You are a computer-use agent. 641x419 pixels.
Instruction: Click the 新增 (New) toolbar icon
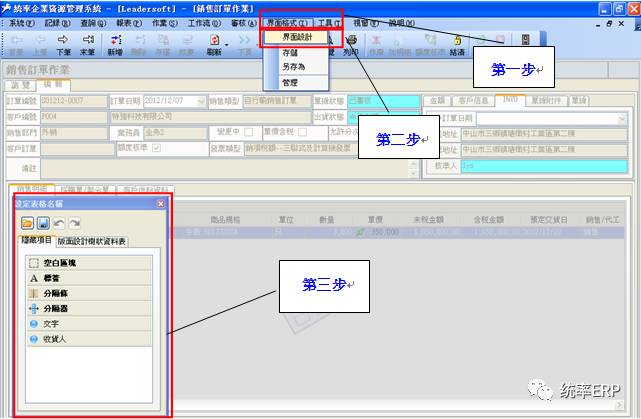click(x=115, y=43)
